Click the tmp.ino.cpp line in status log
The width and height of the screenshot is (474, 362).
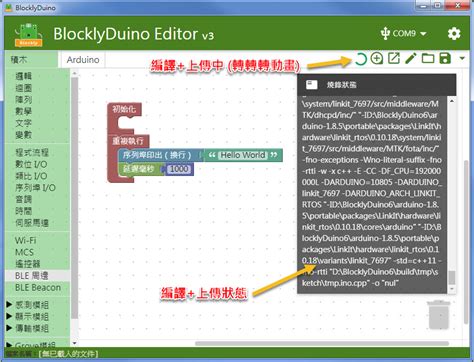click(x=350, y=283)
